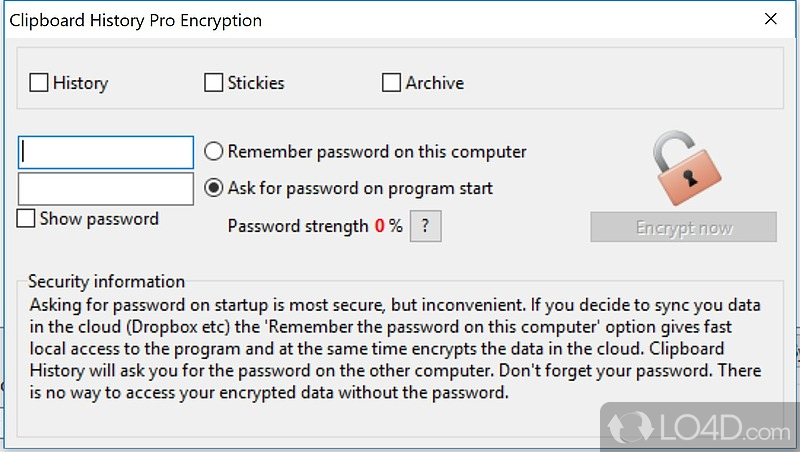This screenshot has height=452, width=800.
Task: Tick the Stickies checkbox
Action: point(213,83)
